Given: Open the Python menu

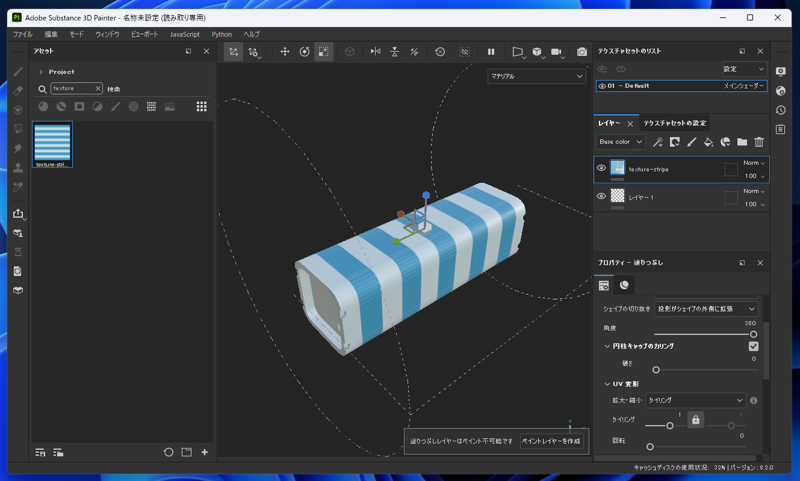Looking at the screenshot, I should [221, 34].
